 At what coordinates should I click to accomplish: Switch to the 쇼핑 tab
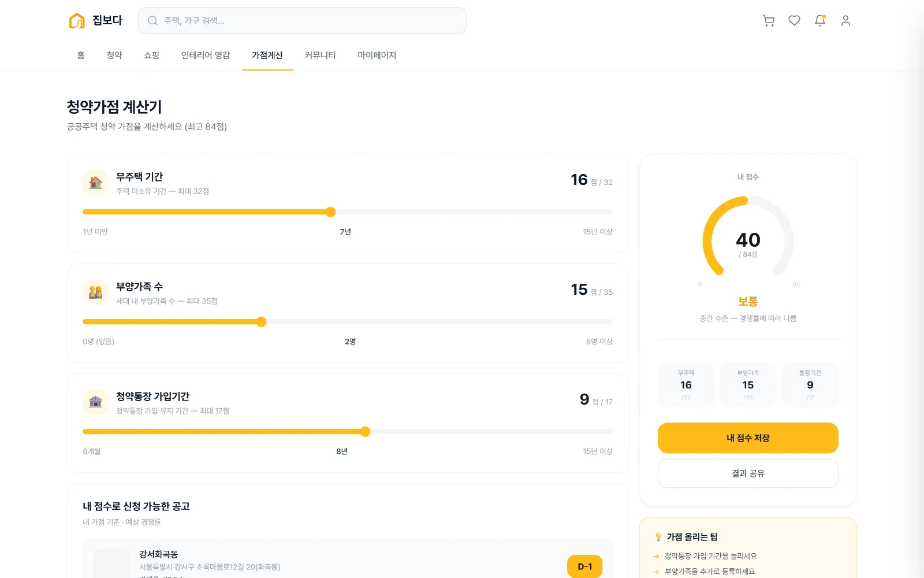point(151,55)
